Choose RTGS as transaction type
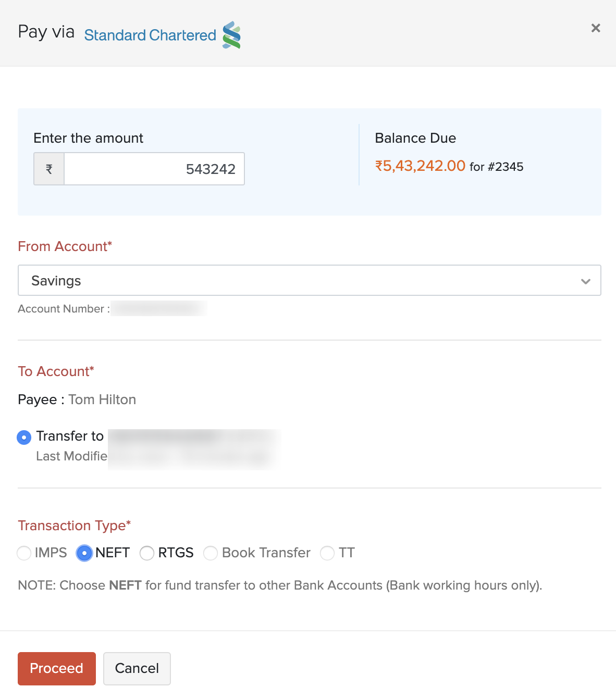Screen dimensions: 616x700 (146, 553)
